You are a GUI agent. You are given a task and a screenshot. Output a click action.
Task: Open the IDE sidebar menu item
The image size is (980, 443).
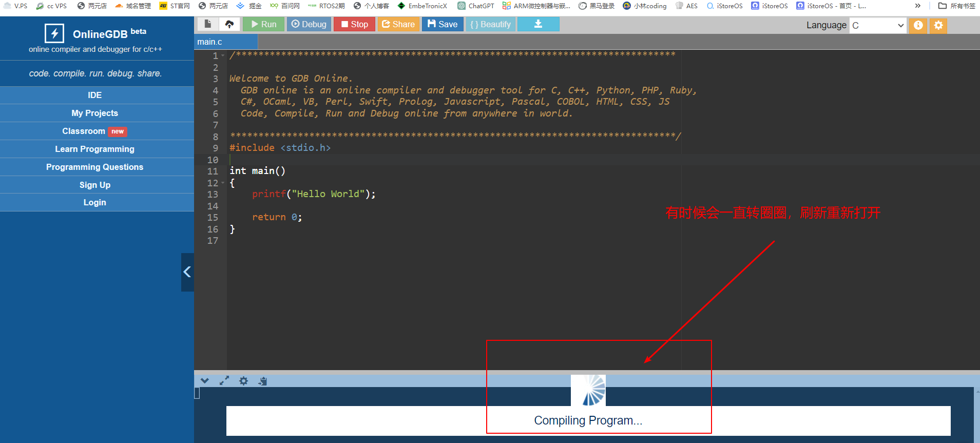pyautogui.click(x=95, y=95)
